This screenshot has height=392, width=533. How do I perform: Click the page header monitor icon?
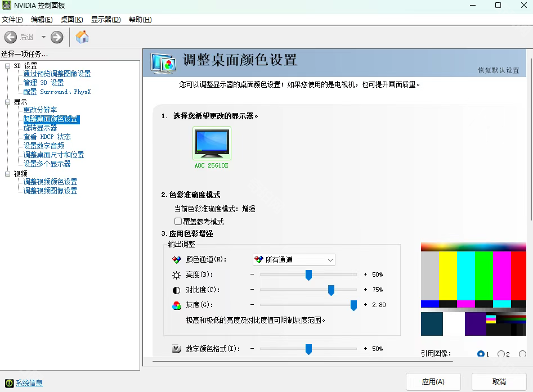click(164, 64)
